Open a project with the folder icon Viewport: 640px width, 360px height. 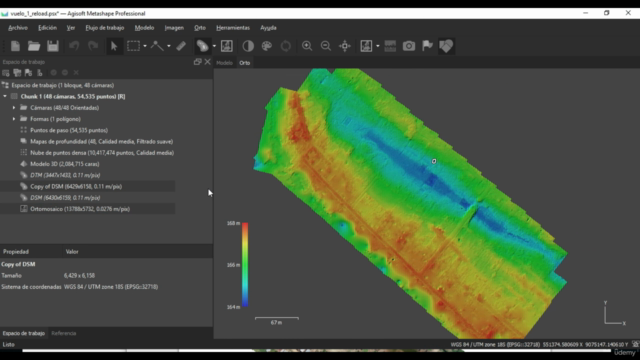34,46
